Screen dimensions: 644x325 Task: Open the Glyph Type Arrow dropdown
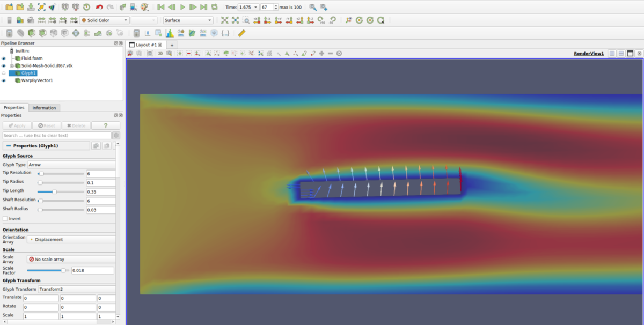click(x=71, y=165)
